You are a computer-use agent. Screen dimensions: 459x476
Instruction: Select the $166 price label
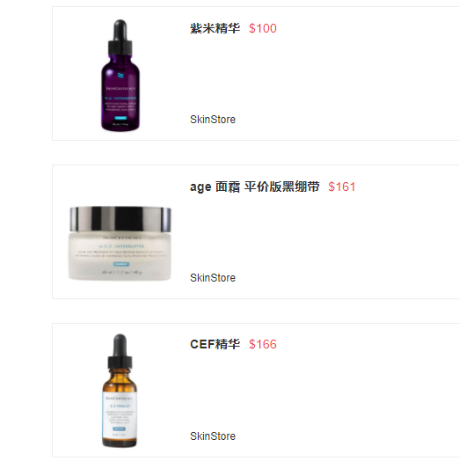coord(263,344)
